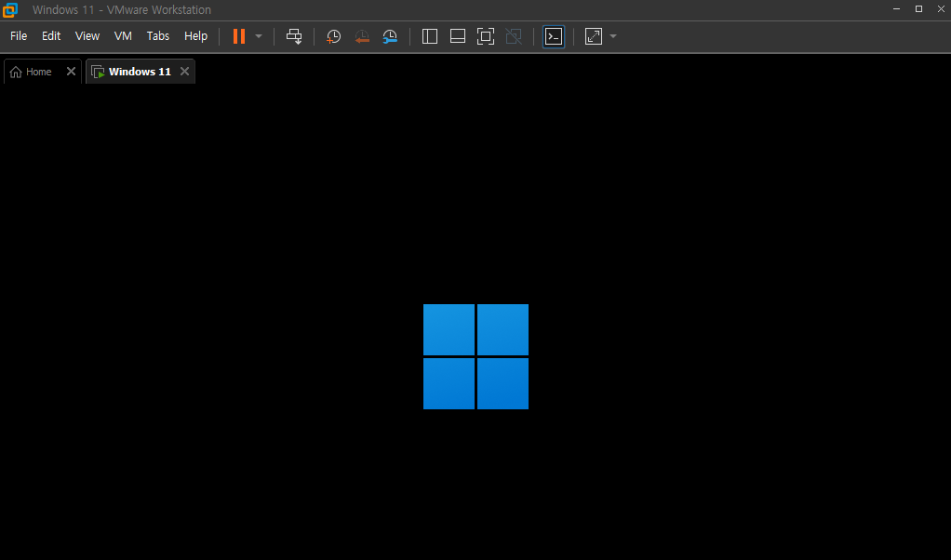Image resolution: width=951 pixels, height=560 pixels.
Task: Maximize the VMware Workstation window
Action: (918, 9)
